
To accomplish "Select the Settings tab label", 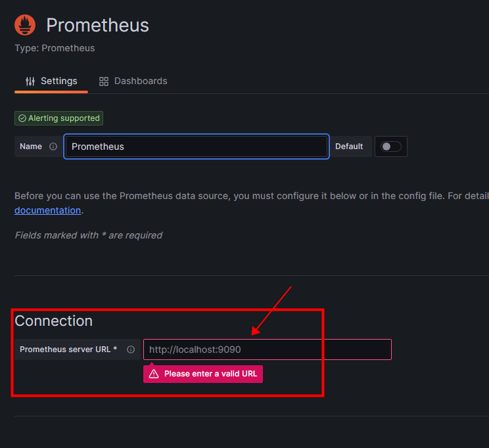I will 59,81.
